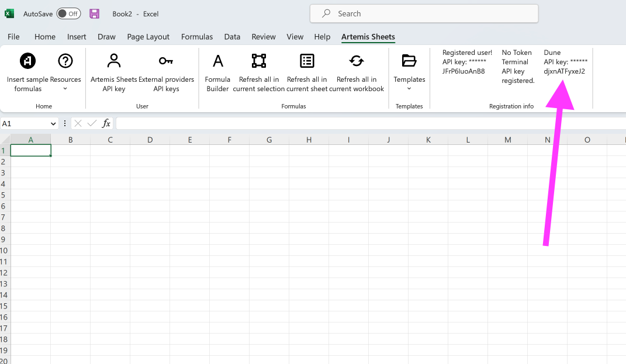Open the Name Box dropdown
Screen dimensions: 626x364
(x=53, y=124)
